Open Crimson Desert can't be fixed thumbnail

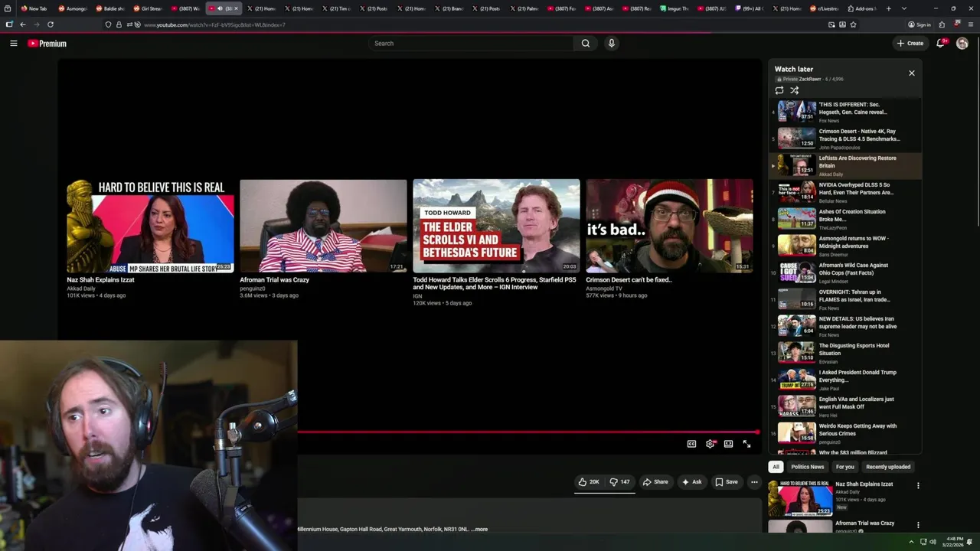669,226
